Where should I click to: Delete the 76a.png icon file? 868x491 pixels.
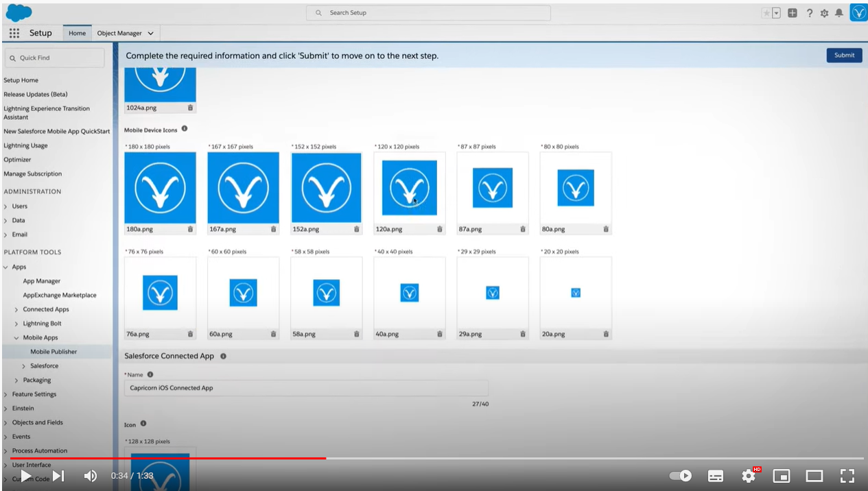pyautogui.click(x=190, y=334)
